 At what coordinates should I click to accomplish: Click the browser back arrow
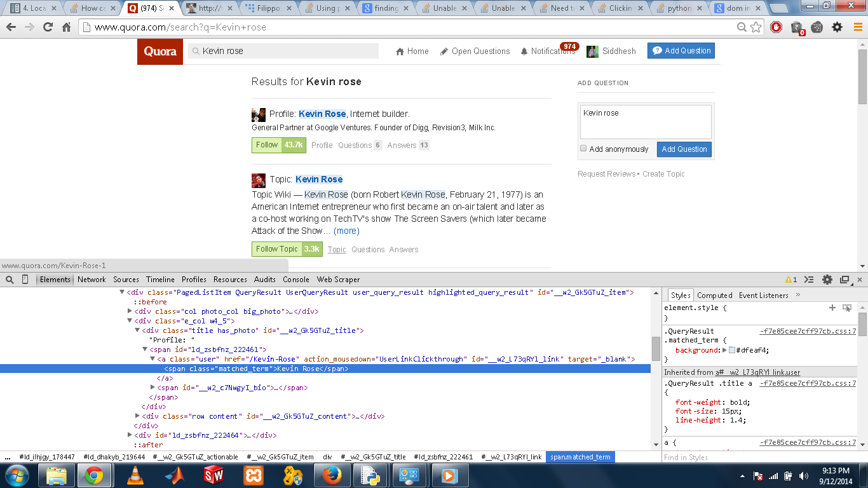coord(11,27)
